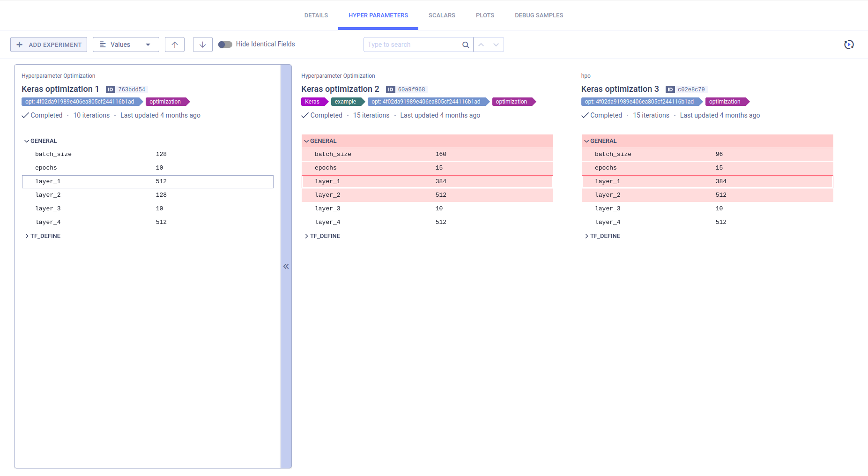868x476 pixels.
Task: Collapse GENERAL section in Keras optimization 1
Action: [x=27, y=141]
